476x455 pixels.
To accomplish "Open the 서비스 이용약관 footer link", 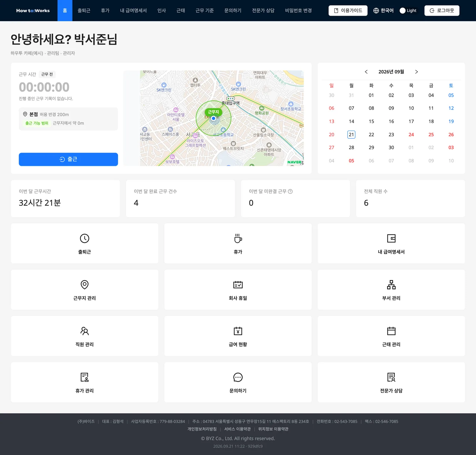I will click(x=237, y=429).
